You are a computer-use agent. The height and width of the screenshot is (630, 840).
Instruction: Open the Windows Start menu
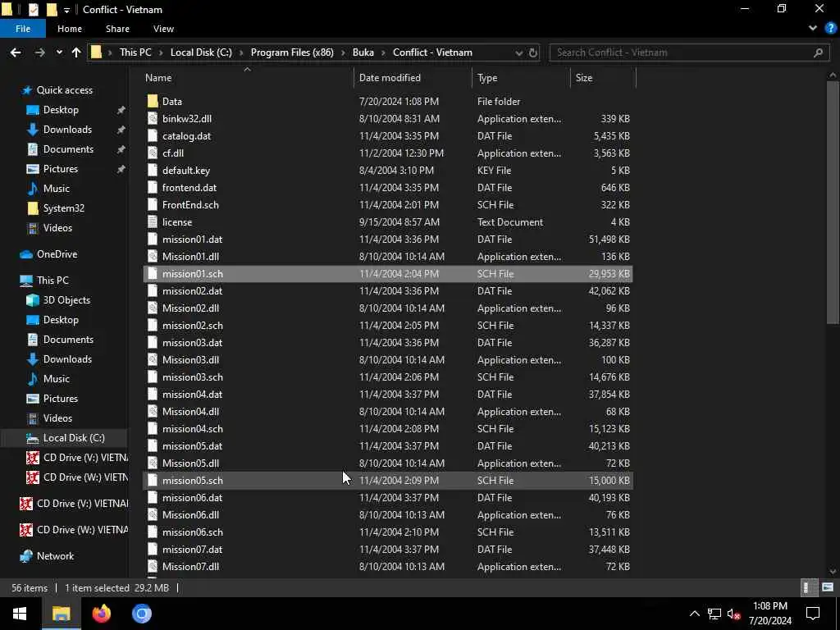[x=20, y=614]
